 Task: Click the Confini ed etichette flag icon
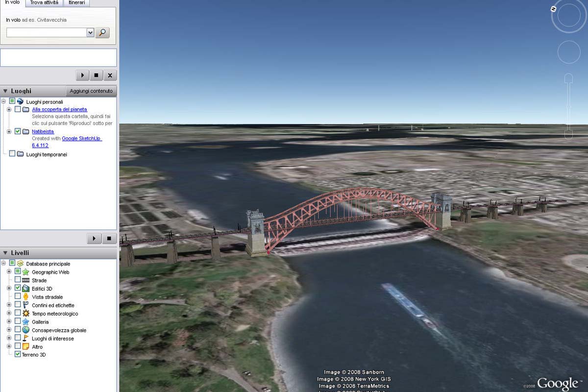[26, 305]
